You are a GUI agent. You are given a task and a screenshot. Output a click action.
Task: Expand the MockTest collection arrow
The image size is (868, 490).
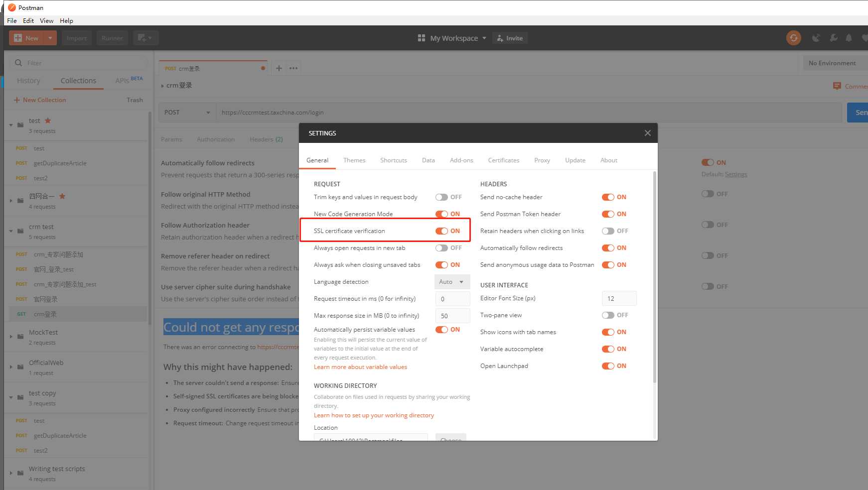(11, 337)
